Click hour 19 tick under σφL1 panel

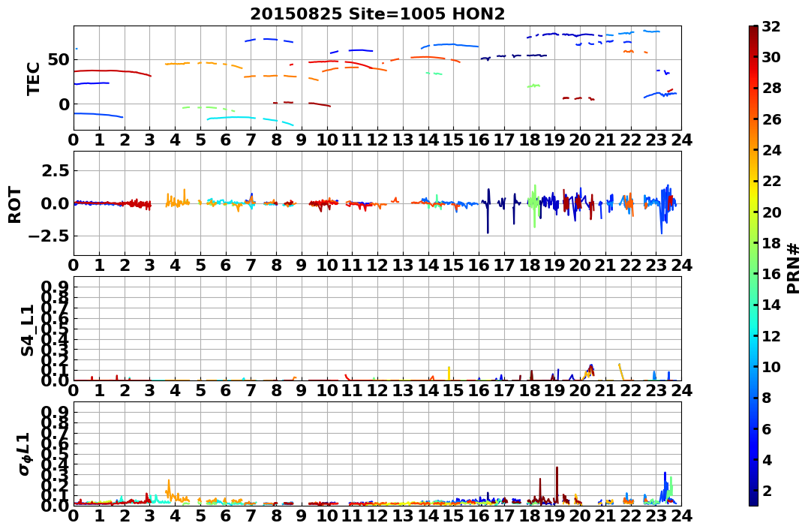(x=554, y=515)
